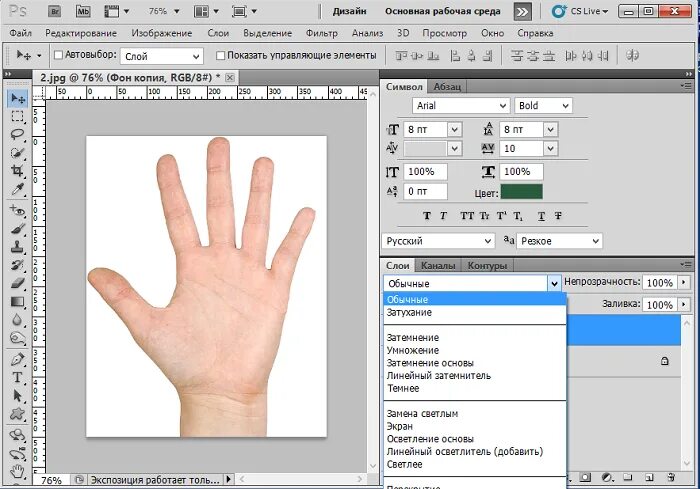Click the baseline shift 0 пт field
This screenshot has height=489, width=700.
click(x=425, y=192)
